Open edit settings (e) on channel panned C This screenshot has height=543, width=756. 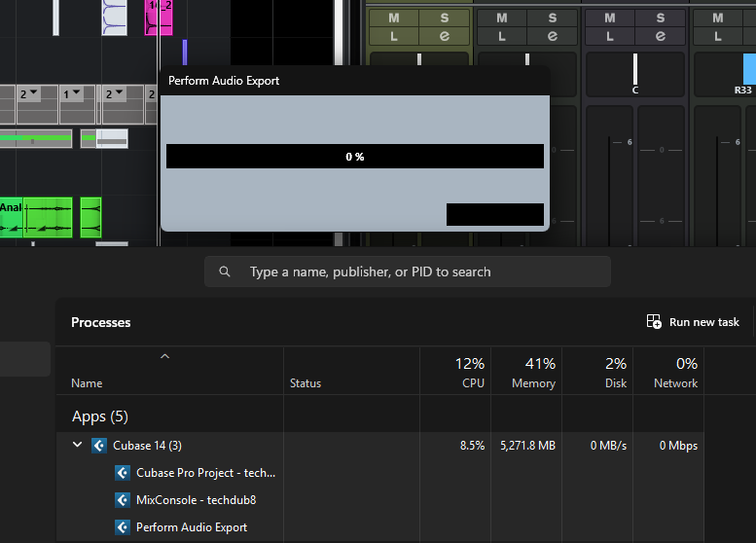point(660,36)
